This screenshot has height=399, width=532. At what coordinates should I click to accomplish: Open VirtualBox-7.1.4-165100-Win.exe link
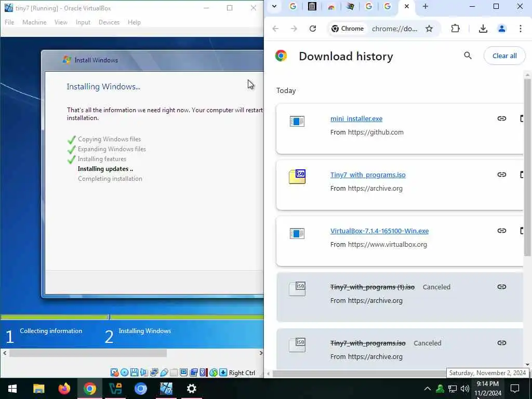(379, 231)
